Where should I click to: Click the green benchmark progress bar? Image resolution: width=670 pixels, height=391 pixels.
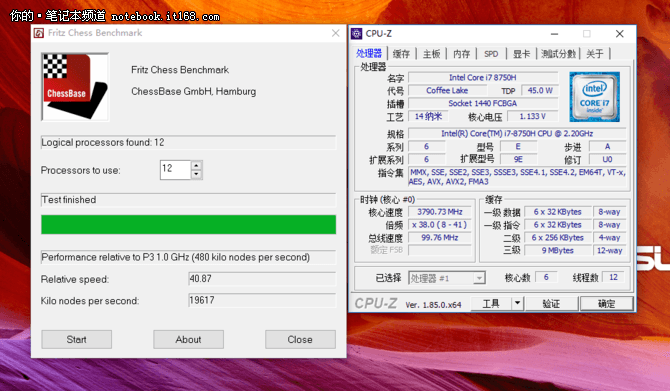pos(188,224)
